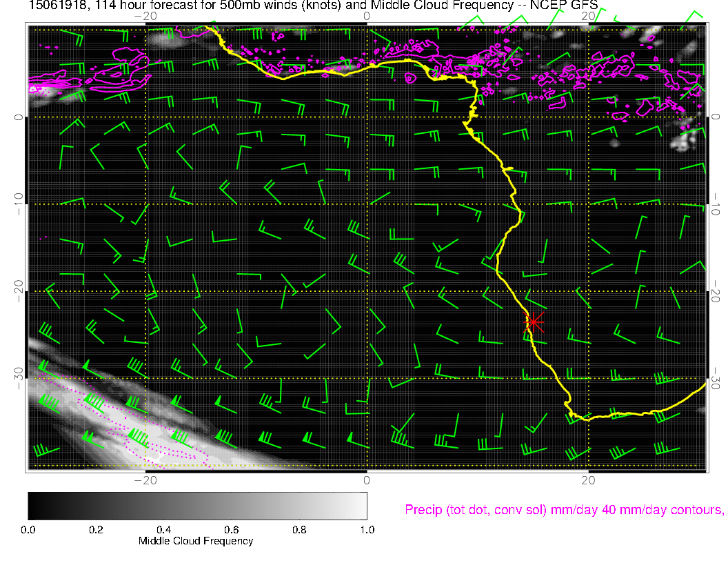Click grid intersection of 0 longitude and equator
728x563 pixels.
pos(367,117)
